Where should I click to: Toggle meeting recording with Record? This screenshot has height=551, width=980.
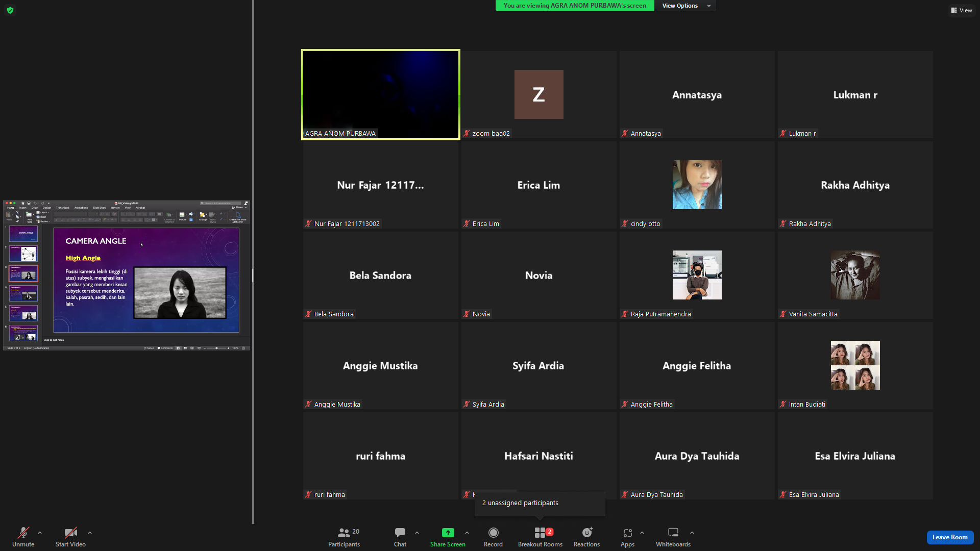click(x=493, y=537)
